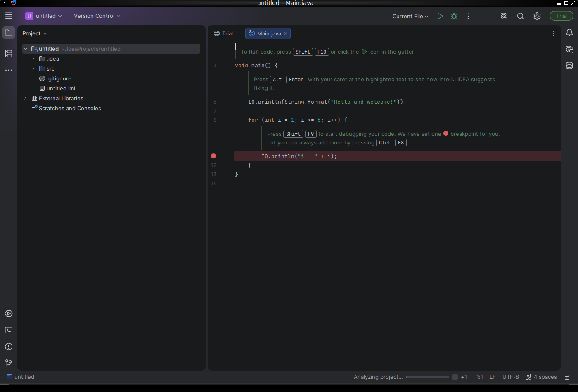Open the main hamburger menu

click(9, 16)
